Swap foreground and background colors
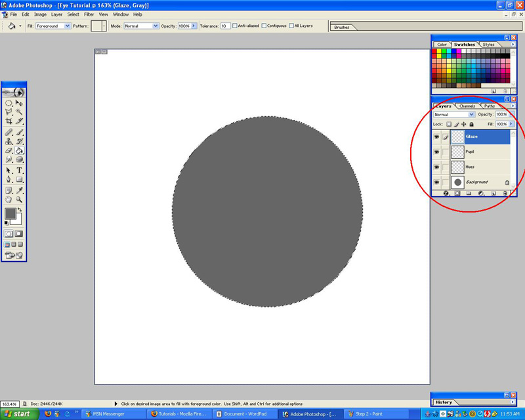This screenshot has width=525, height=420. 20,209
